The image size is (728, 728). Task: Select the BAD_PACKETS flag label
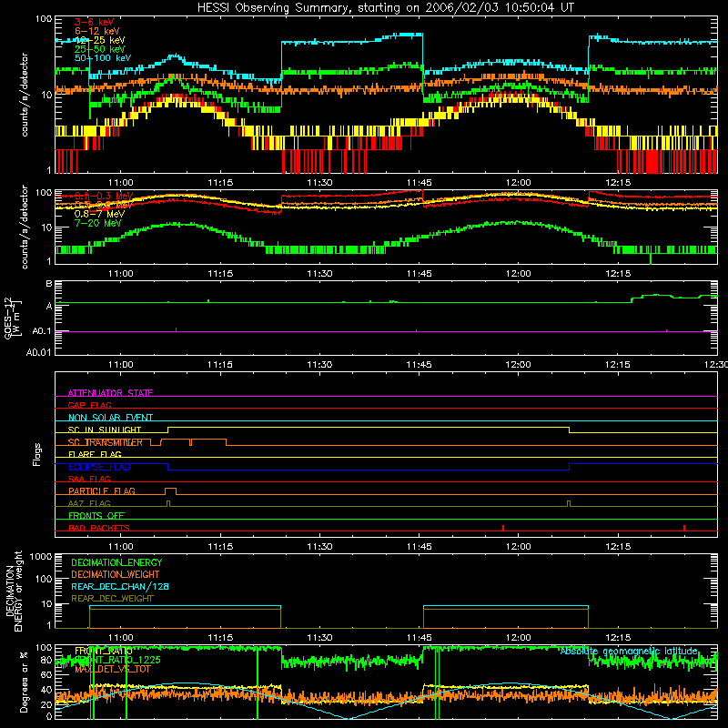click(99, 528)
